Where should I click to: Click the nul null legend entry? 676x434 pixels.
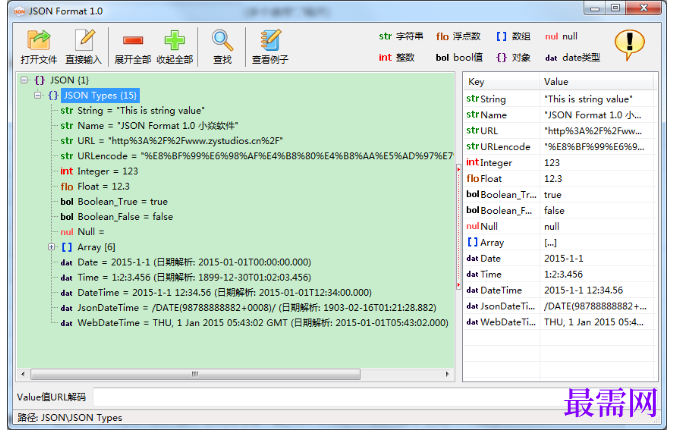561,37
